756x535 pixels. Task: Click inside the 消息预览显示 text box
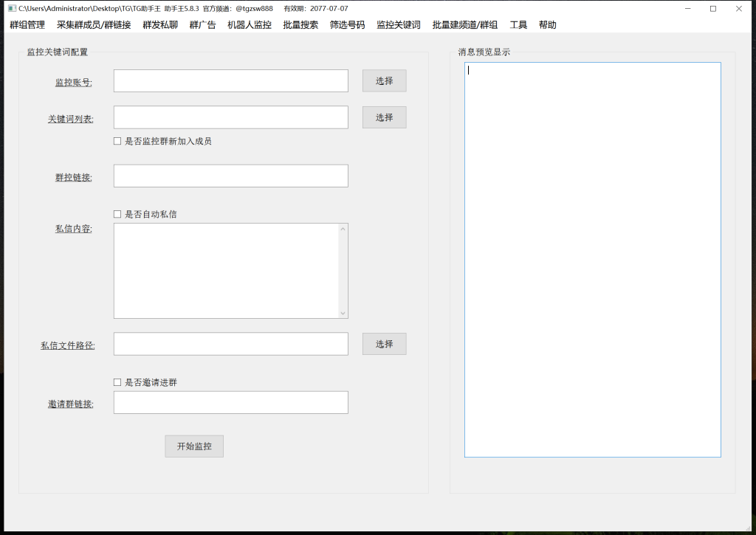pyautogui.click(x=593, y=260)
